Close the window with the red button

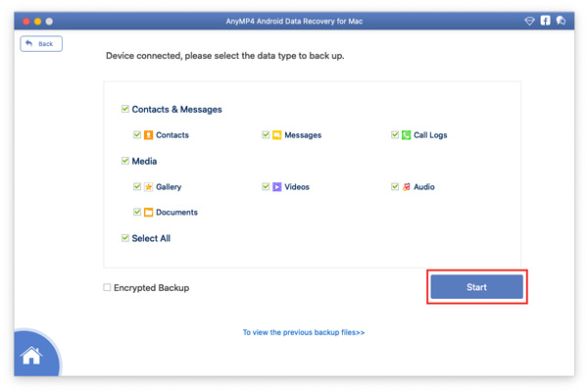coord(26,22)
